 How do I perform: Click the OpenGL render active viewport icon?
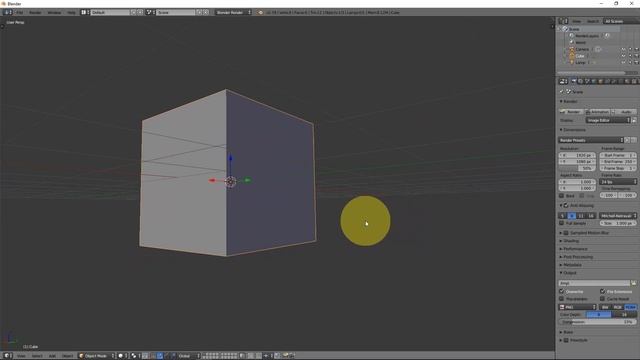tap(285, 356)
